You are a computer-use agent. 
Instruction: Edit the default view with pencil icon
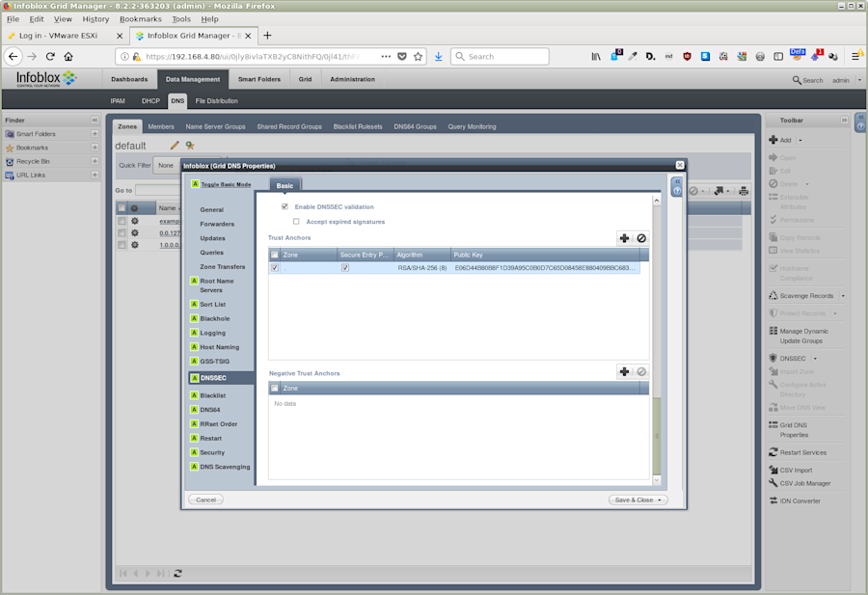175,146
